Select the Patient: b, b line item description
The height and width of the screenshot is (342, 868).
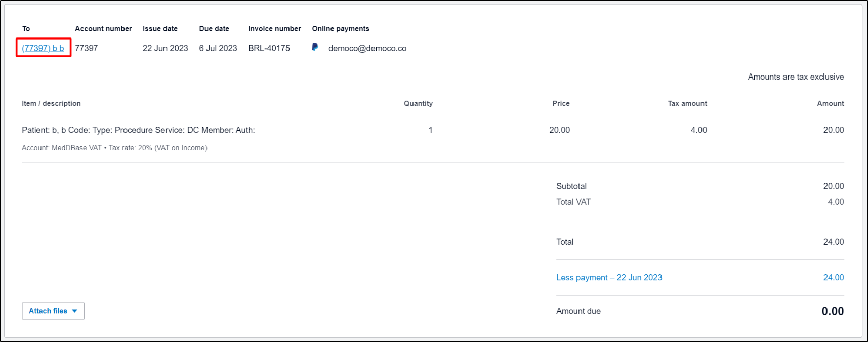coord(138,130)
